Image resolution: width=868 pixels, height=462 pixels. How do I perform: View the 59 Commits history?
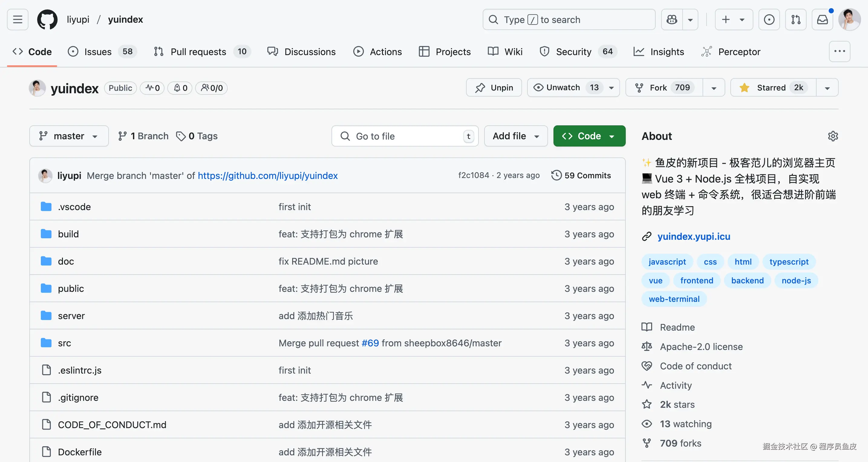pos(581,175)
